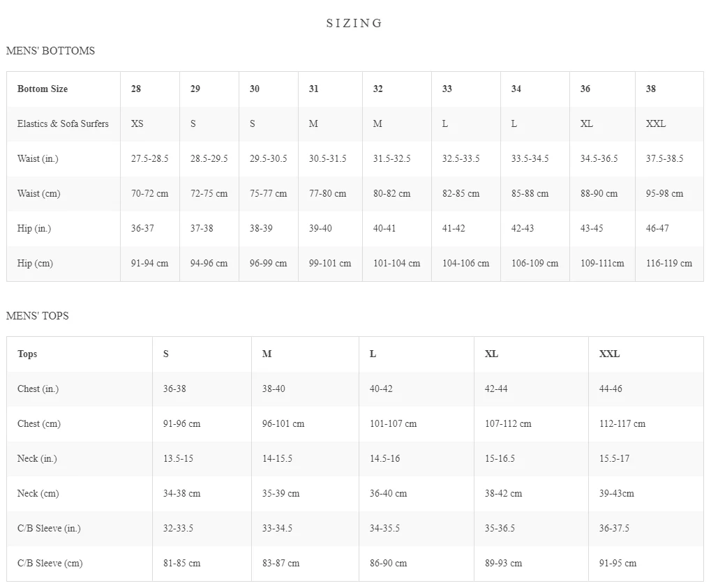Select the 39-43cm neck cell
Viewport: 711px width, 588px height.
pyautogui.click(x=617, y=494)
